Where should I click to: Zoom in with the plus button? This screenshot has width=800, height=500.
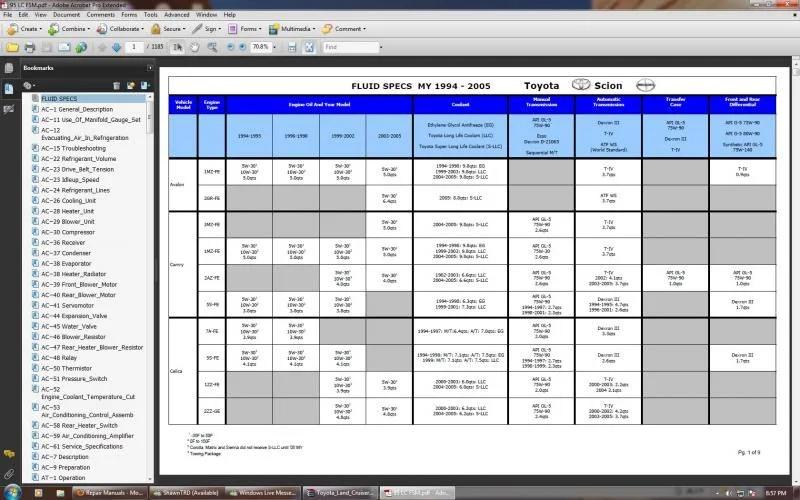pos(242,47)
